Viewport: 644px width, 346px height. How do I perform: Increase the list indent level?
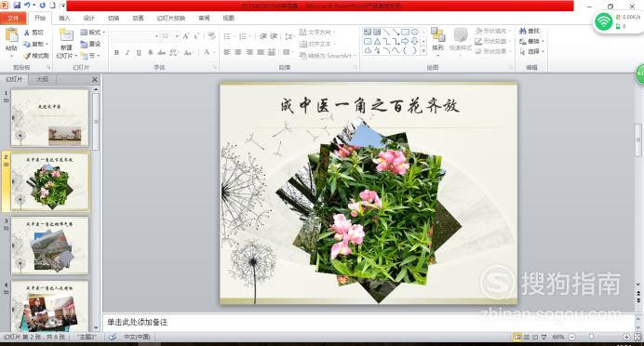[x=274, y=36]
